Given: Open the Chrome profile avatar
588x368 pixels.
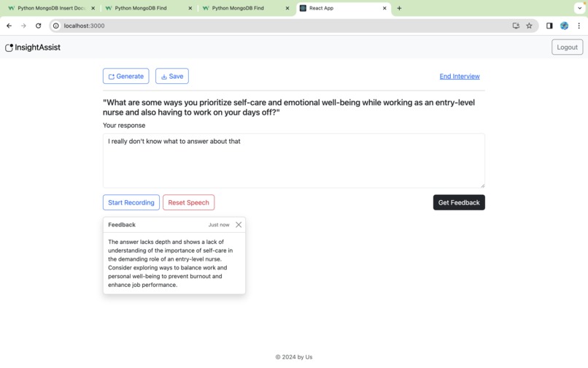Looking at the screenshot, I should point(565,26).
